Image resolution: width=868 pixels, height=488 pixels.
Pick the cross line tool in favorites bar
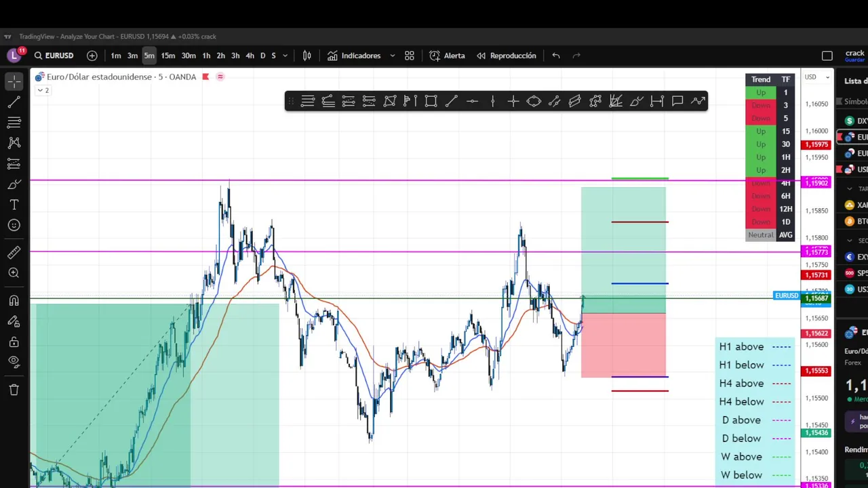(513, 101)
